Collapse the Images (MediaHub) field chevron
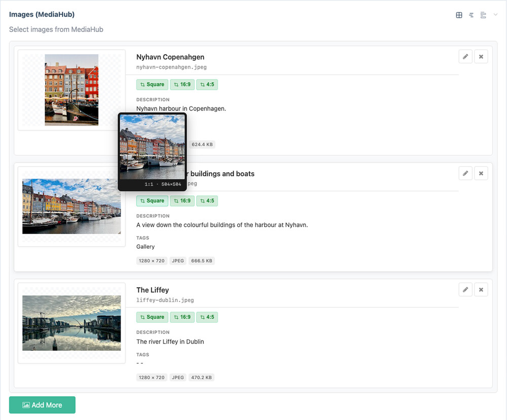The image size is (507, 420). tap(495, 15)
